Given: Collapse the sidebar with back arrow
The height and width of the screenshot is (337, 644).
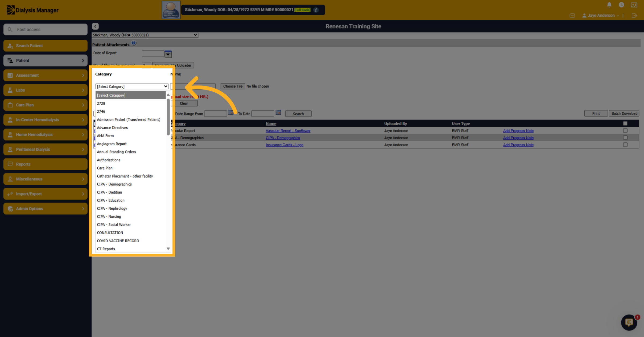Looking at the screenshot, I should [x=95, y=26].
